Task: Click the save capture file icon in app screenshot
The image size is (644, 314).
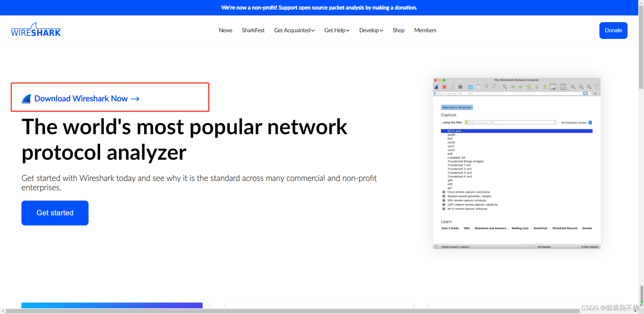Action: pyautogui.click(x=479, y=87)
